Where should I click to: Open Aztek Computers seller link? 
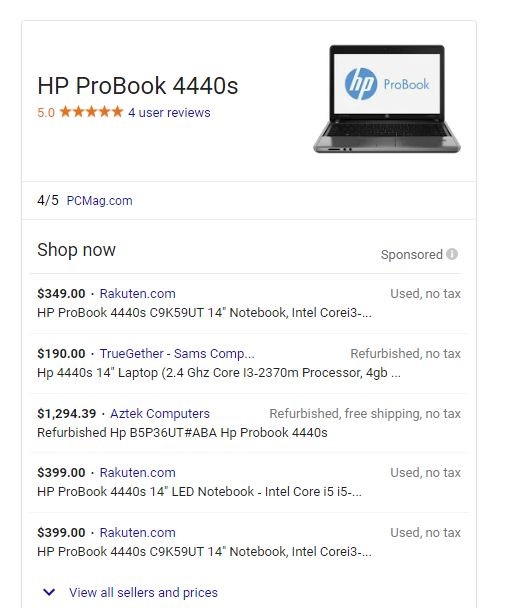point(160,413)
